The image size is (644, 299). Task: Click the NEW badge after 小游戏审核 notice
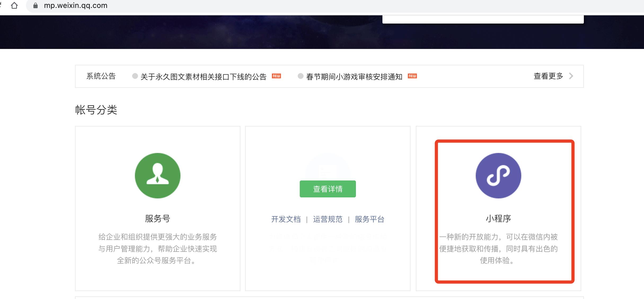[413, 76]
